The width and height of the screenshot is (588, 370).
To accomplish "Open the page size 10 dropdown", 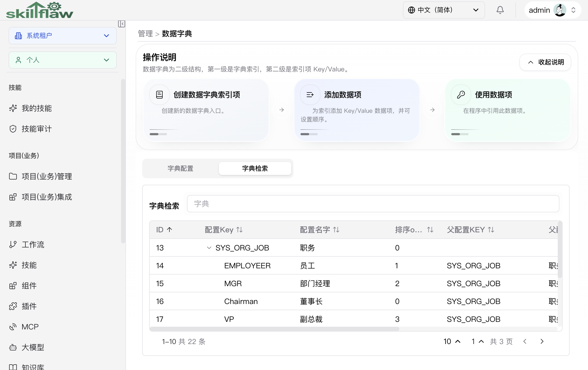I will pos(452,341).
